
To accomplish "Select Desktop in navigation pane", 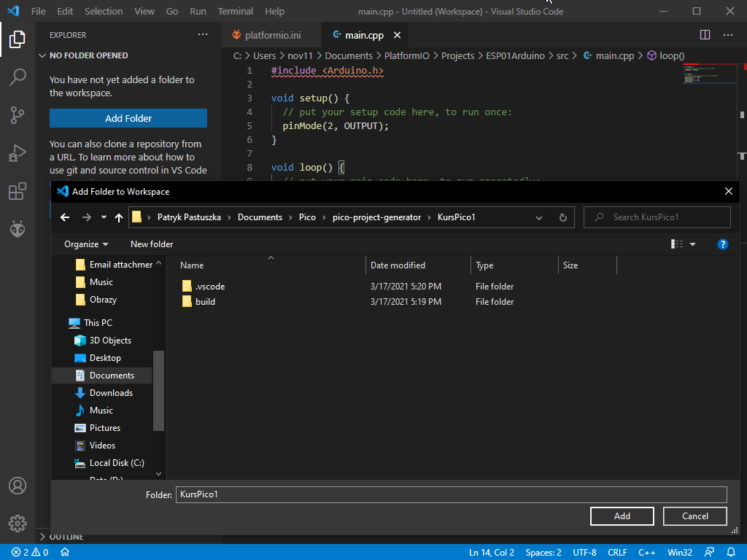I will click(x=105, y=358).
